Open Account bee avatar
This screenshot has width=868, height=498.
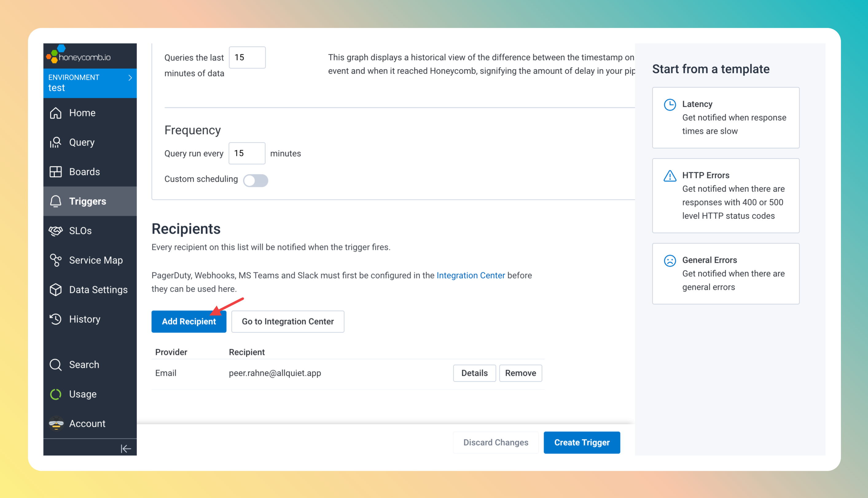[56, 423]
